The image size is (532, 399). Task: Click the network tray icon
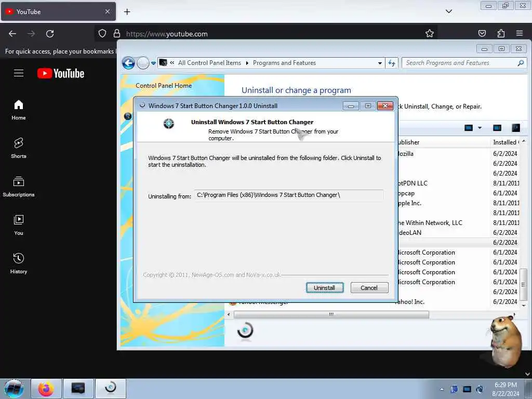[x=467, y=389]
